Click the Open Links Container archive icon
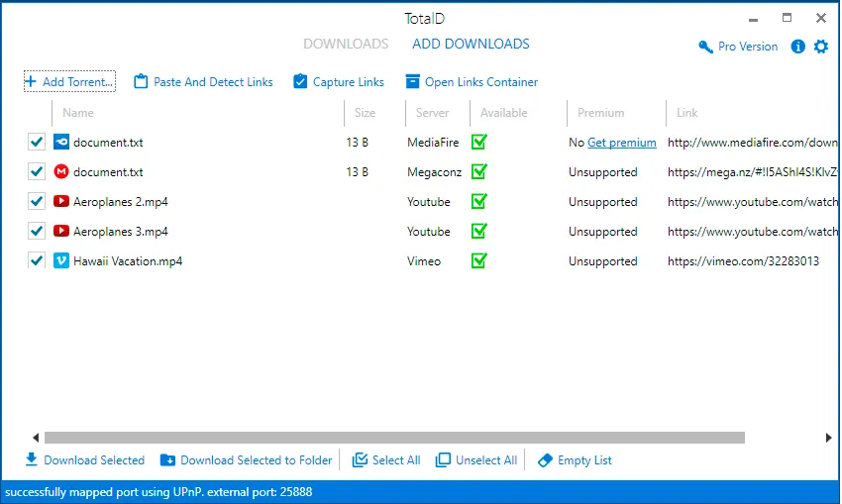 pos(412,81)
